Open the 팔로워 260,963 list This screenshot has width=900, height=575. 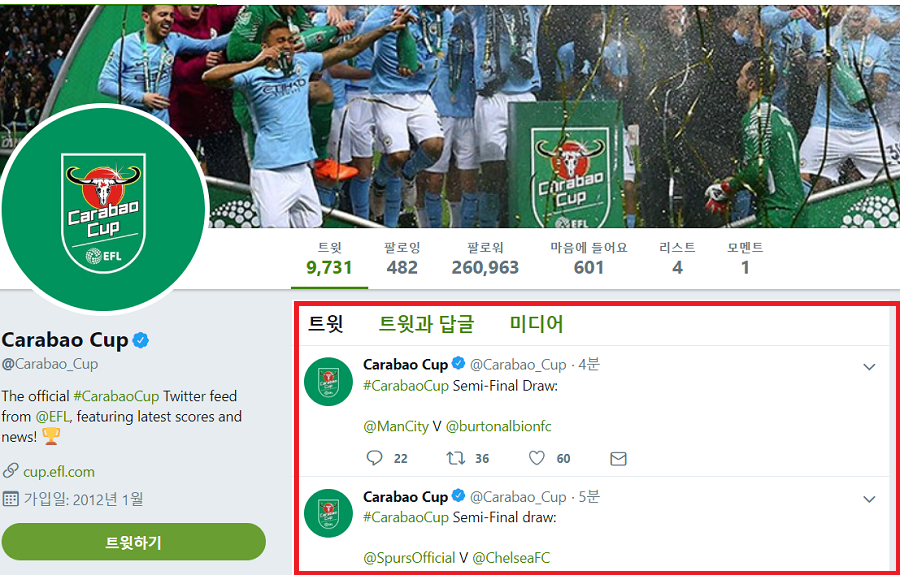[485, 258]
